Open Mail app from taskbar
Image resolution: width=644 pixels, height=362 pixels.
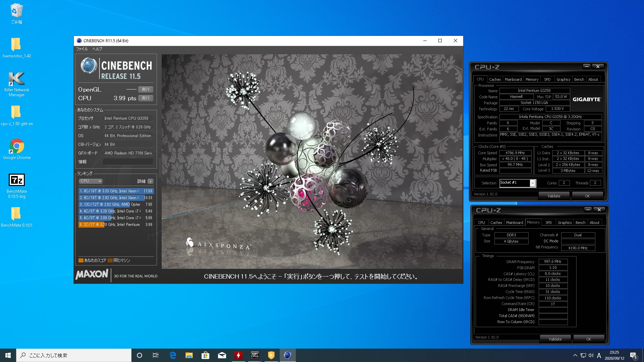(x=222, y=355)
